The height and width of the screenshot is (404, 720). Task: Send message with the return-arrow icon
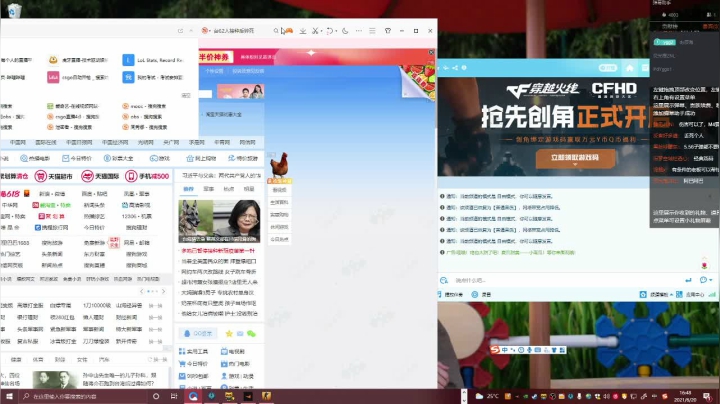(688, 280)
